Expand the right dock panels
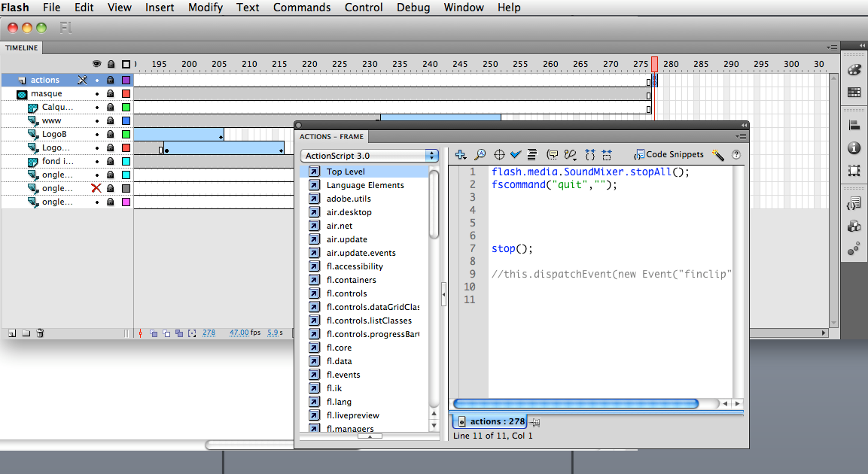Screen dimensions: 868x474 862,45
